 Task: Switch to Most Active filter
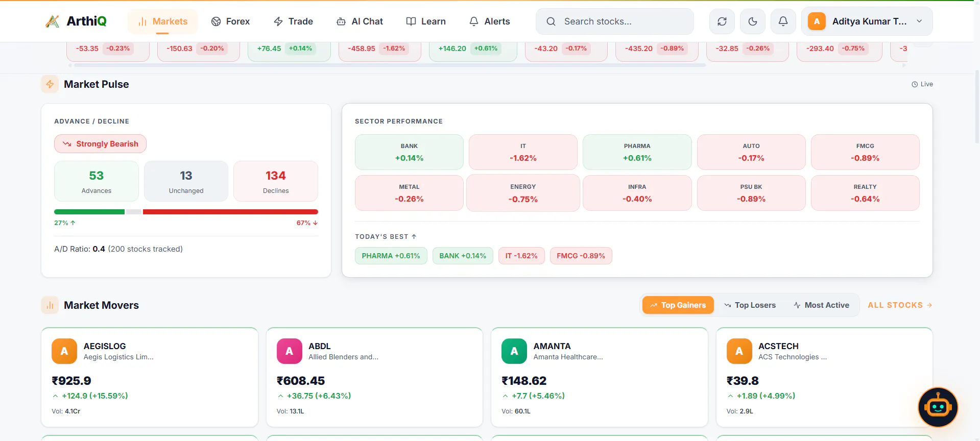(x=821, y=305)
